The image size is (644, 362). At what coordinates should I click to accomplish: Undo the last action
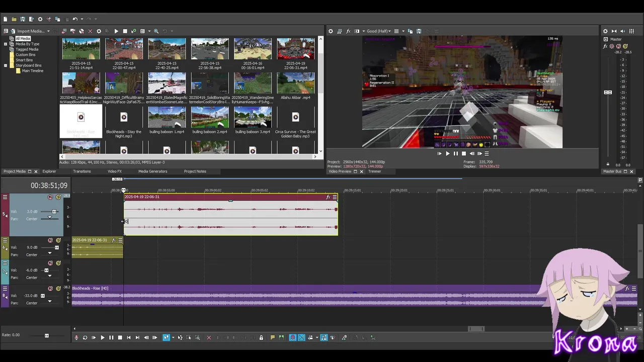click(x=75, y=19)
